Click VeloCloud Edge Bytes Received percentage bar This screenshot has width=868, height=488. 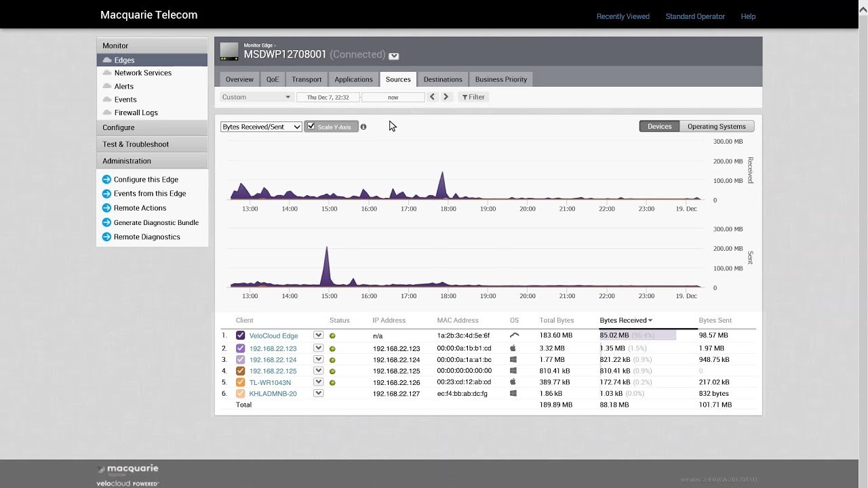pyautogui.click(x=637, y=335)
